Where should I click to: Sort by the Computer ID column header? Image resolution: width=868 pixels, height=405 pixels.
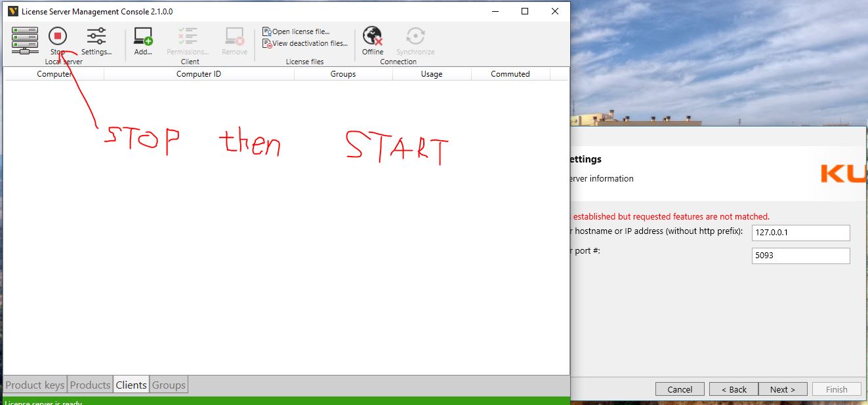tap(199, 74)
